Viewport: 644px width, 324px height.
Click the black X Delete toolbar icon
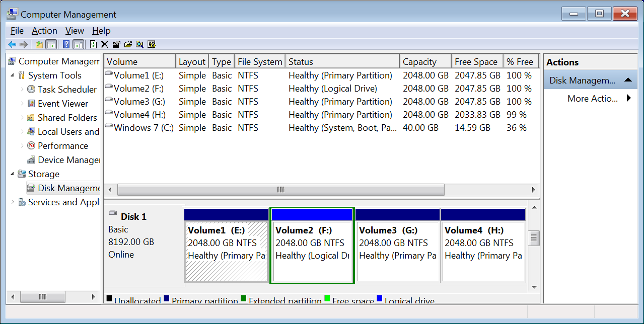pos(105,44)
